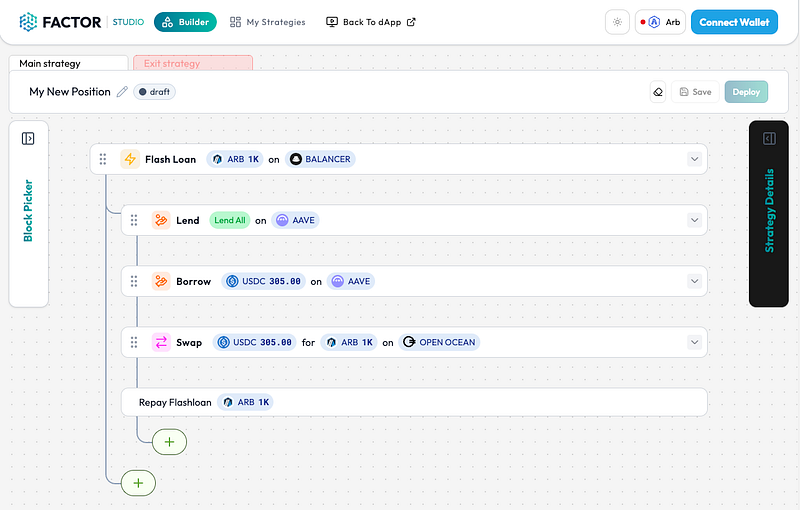Open the Arb network selector

coord(660,22)
